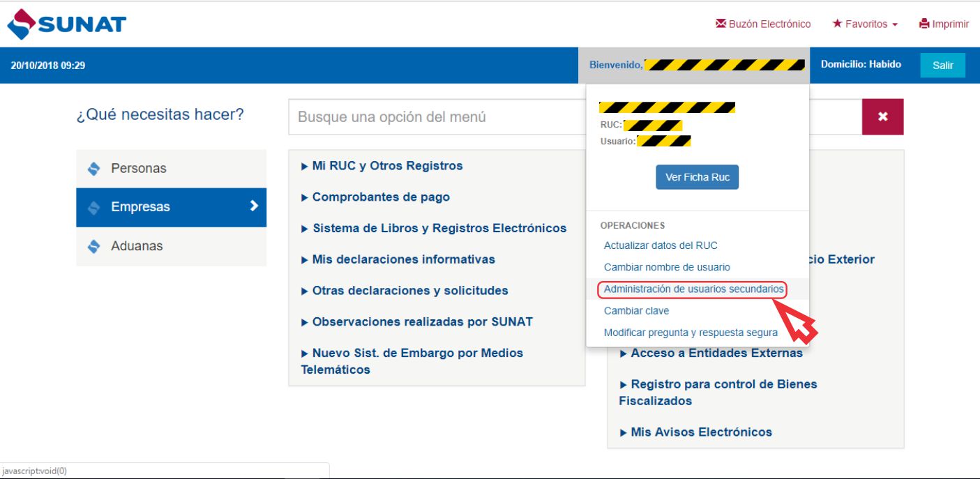Click the Empresas chevron arrow
Screen dimensions: 980x479
tap(254, 206)
